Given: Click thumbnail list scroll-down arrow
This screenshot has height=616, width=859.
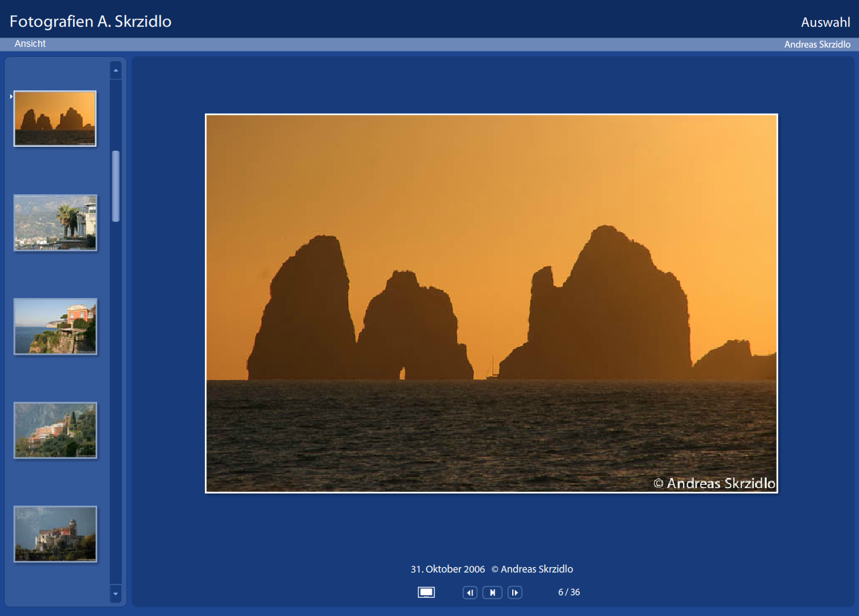Looking at the screenshot, I should click(x=115, y=593).
